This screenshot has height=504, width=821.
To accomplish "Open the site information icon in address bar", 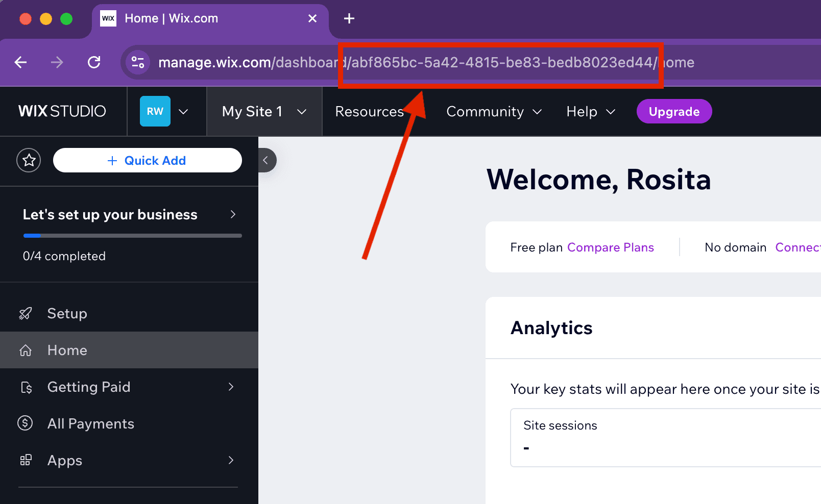I will point(138,62).
